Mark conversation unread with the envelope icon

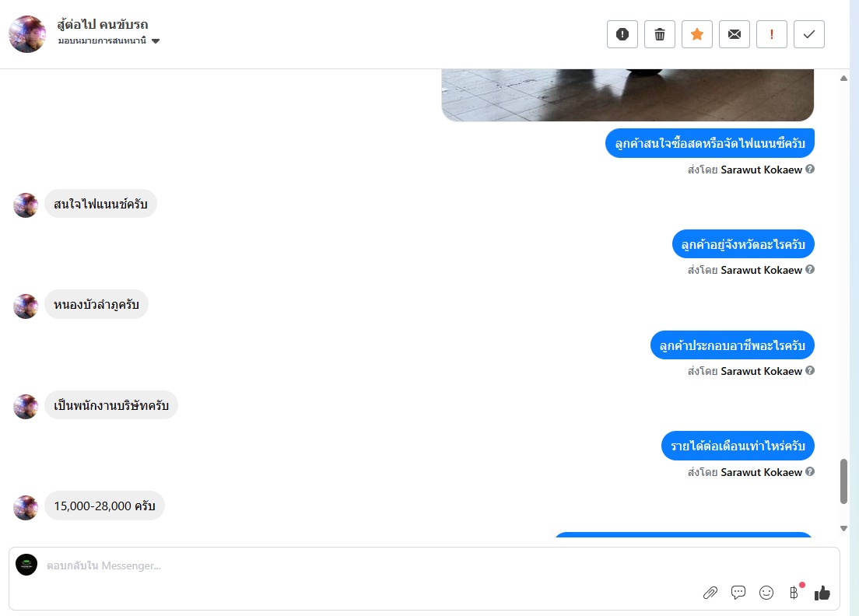(734, 34)
